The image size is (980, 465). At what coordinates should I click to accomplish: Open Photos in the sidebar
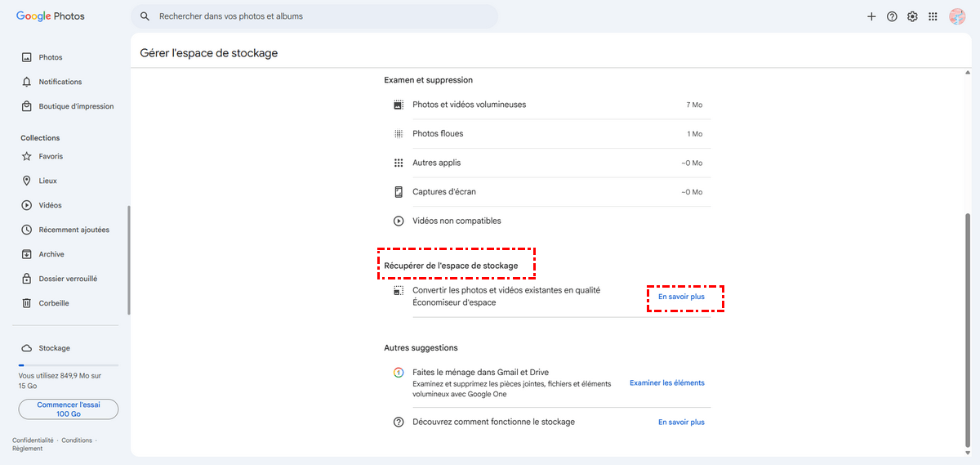coord(50,57)
